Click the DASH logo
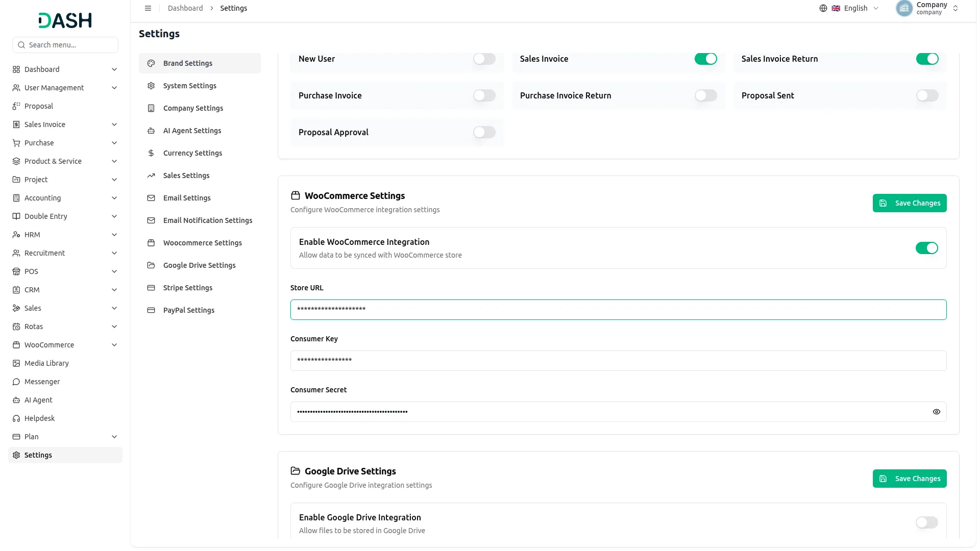 pyautogui.click(x=65, y=20)
